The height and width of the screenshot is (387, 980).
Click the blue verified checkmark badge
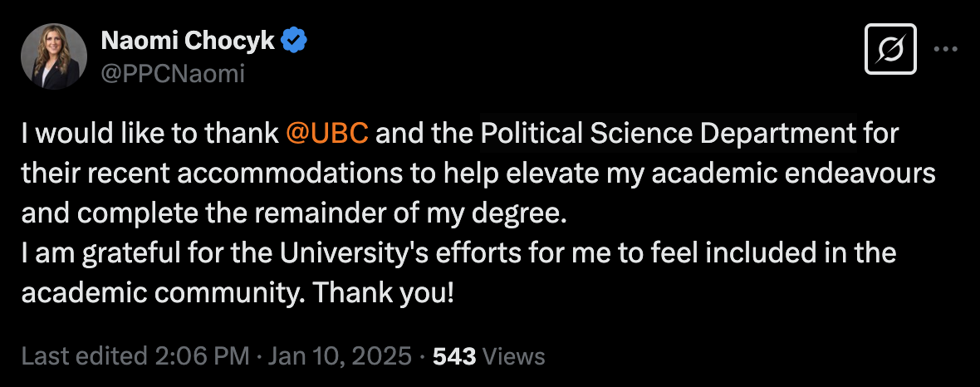pos(293,42)
